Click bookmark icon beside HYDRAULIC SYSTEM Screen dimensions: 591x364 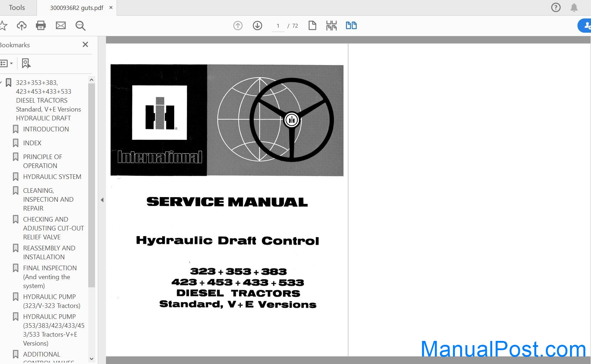click(x=16, y=177)
